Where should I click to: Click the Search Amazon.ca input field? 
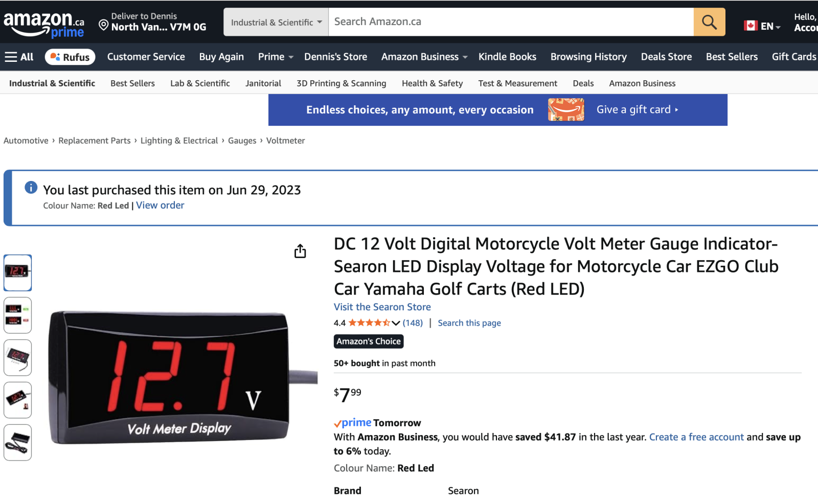pos(510,22)
